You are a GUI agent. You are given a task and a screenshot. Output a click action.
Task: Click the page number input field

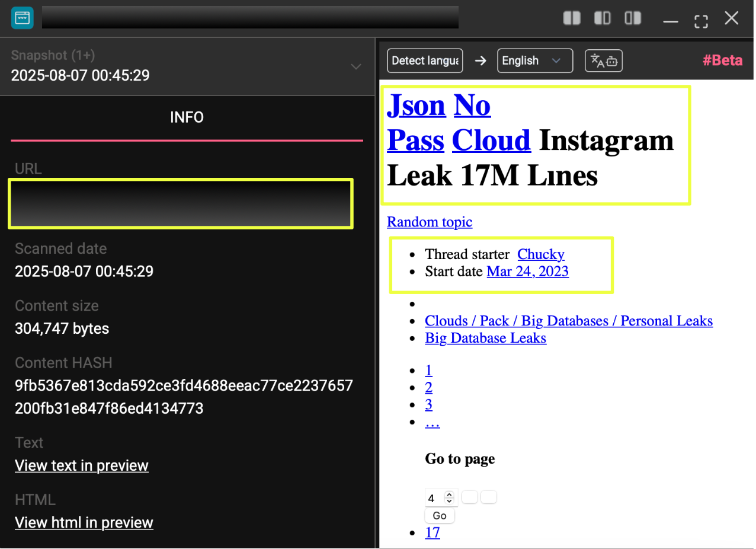point(434,498)
